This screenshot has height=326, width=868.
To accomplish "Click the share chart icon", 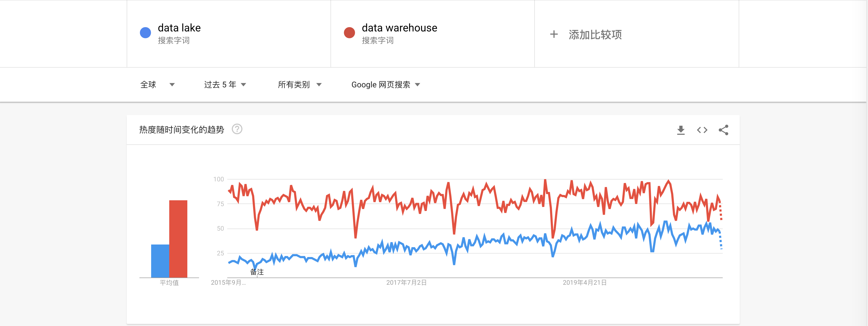I will click(723, 130).
